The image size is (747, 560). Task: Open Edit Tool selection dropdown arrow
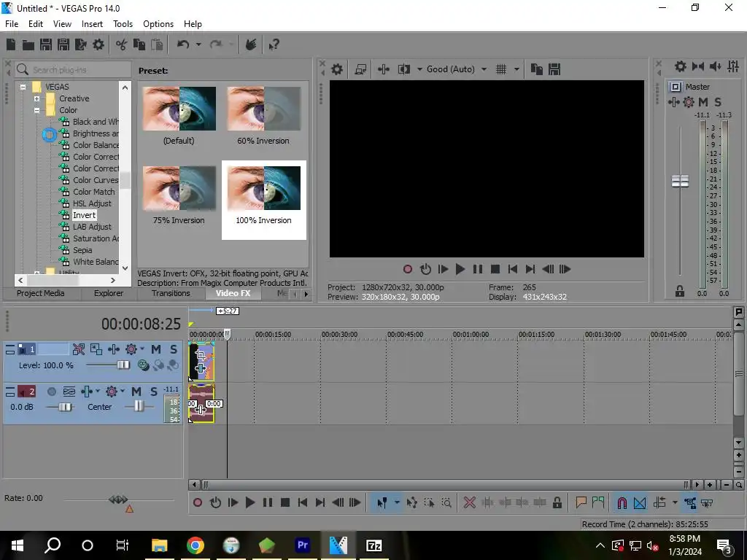pyautogui.click(x=396, y=502)
